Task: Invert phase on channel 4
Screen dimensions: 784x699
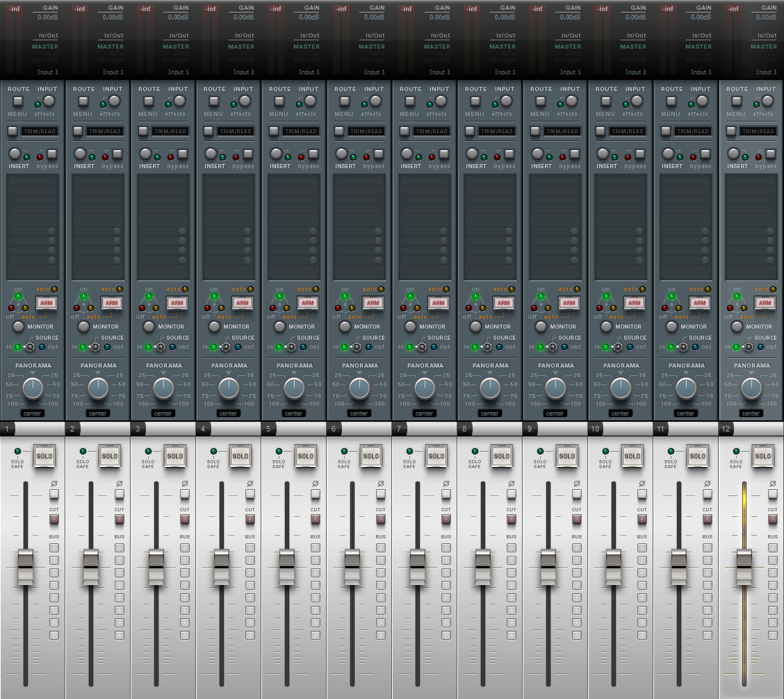Action: point(250,494)
